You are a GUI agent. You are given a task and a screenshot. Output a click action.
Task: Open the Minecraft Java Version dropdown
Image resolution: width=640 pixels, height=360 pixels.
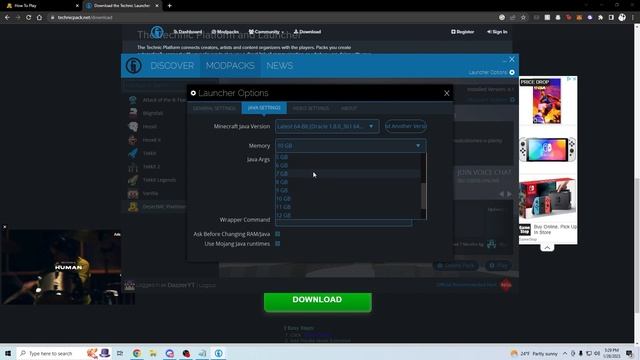(327, 126)
